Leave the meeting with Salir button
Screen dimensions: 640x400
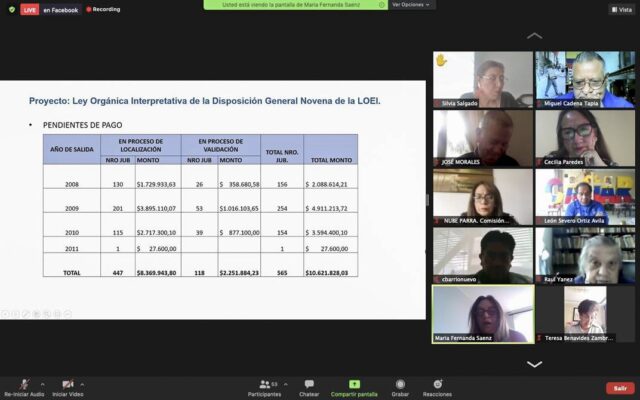tap(619, 388)
